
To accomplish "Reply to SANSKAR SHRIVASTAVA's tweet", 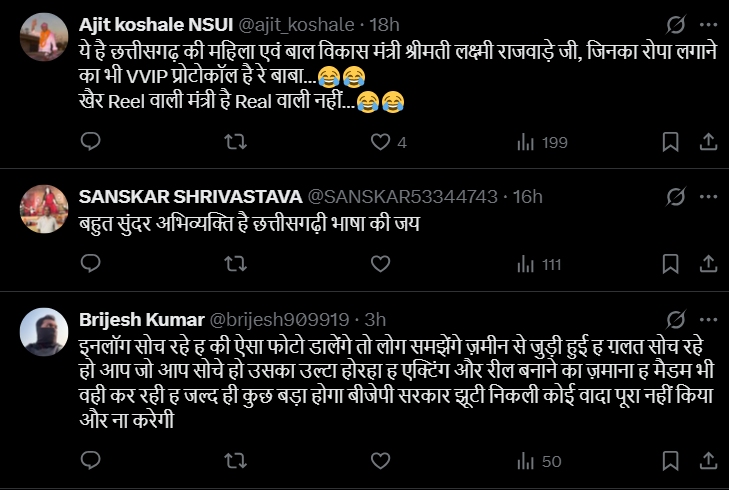I will click(x=90, y=264).
